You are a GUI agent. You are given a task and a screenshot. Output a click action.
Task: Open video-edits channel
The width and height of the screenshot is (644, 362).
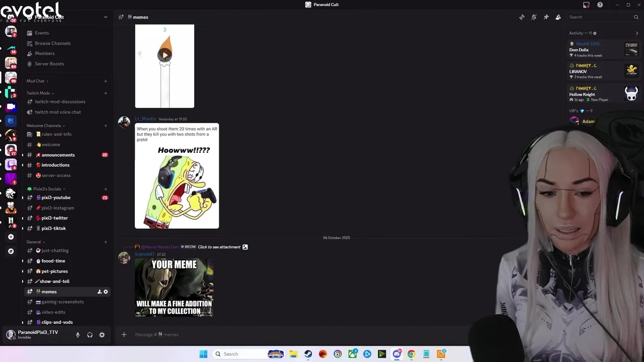[66, 312]
